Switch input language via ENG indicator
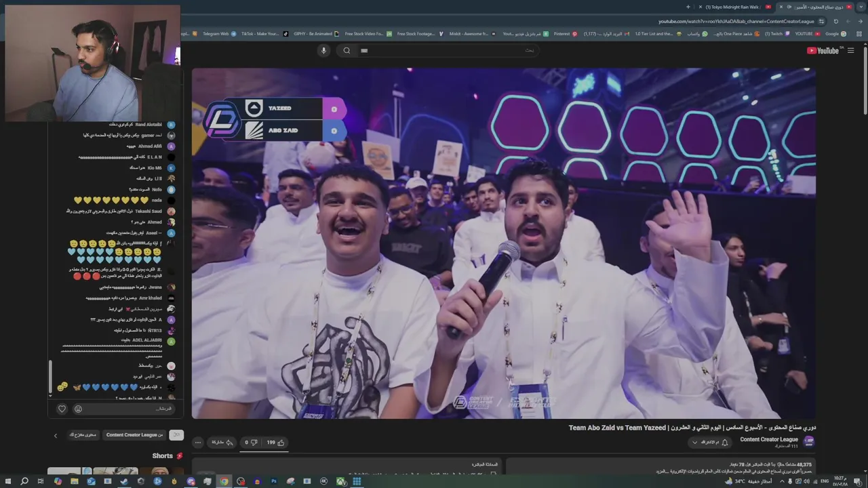868x488 pixels. (824, 481)
